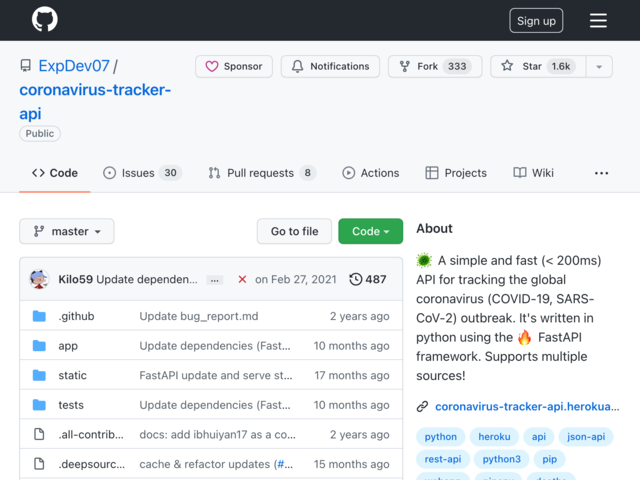Open the coronavirus-tracker-api repository link
The width and height of the screenshot is (640, 480).
click(95, 102)
